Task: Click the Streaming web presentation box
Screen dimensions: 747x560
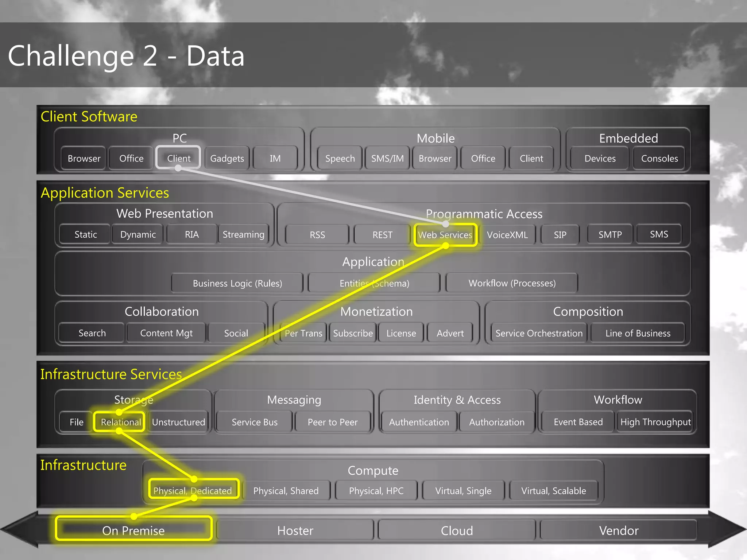Action: pyautogui.click(x=243, y=234)
